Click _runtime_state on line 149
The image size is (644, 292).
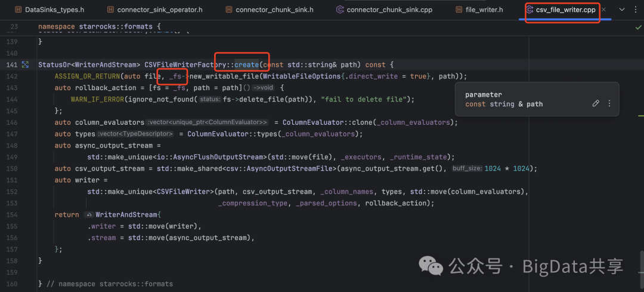pyautogui.click(x=418, y=156)
